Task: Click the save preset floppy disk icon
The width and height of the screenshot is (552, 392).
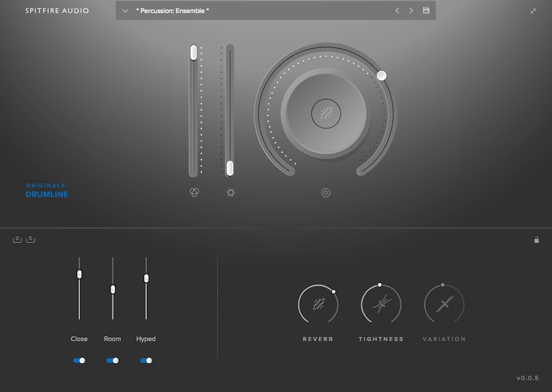Action: (426, 10)
